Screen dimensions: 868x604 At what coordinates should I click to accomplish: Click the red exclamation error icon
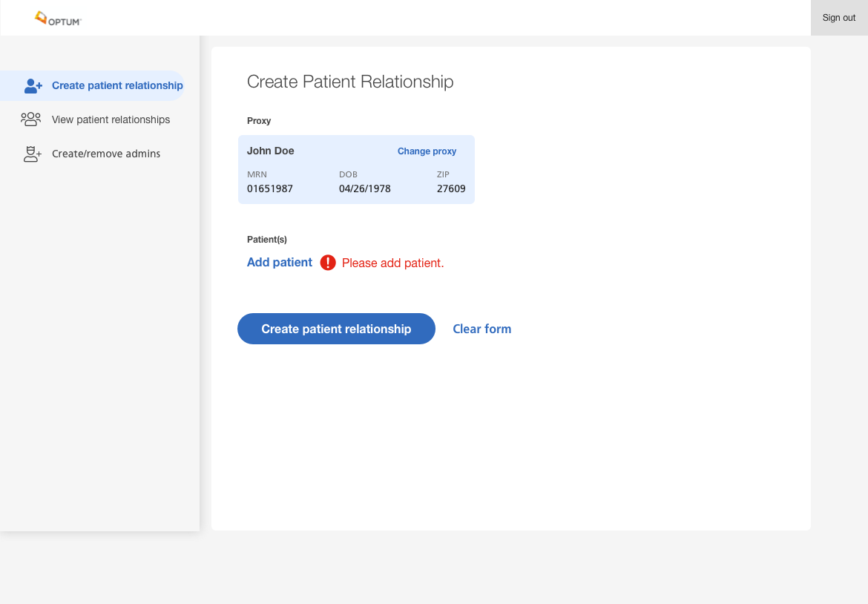click(328, 263)
